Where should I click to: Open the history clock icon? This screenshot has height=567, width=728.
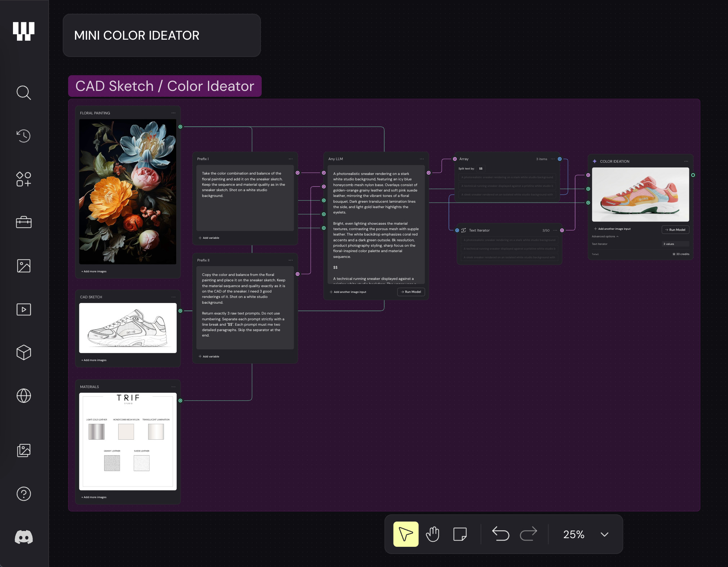point(24,136)
